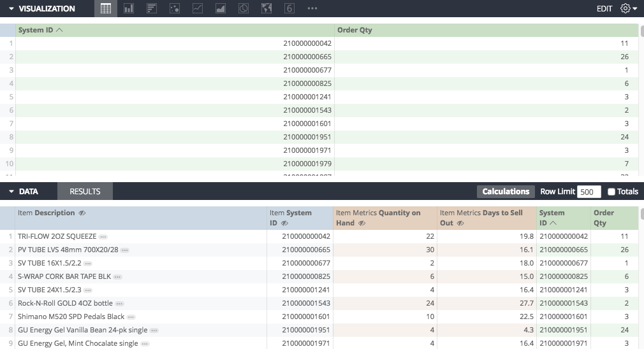Screen dimensions: 644x349
Task: Click Order Qty value 26 in visualization
Action: pos(624,57)
